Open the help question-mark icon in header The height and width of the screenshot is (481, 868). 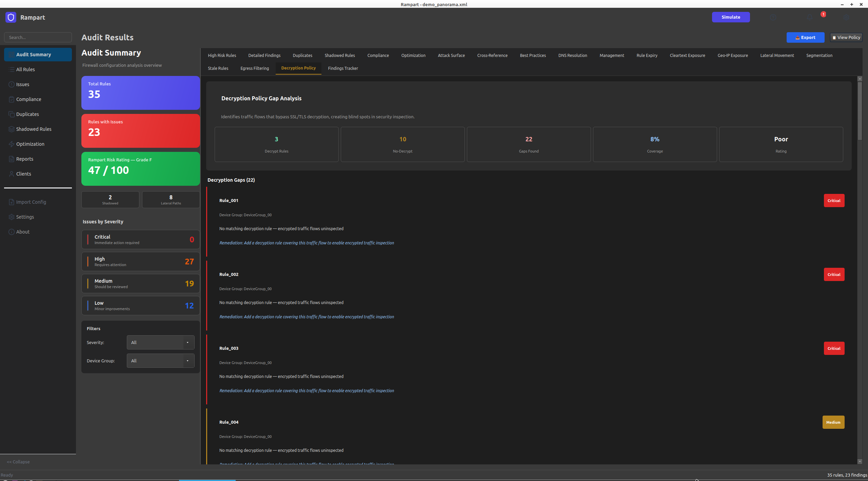click(x=773, y=17)
